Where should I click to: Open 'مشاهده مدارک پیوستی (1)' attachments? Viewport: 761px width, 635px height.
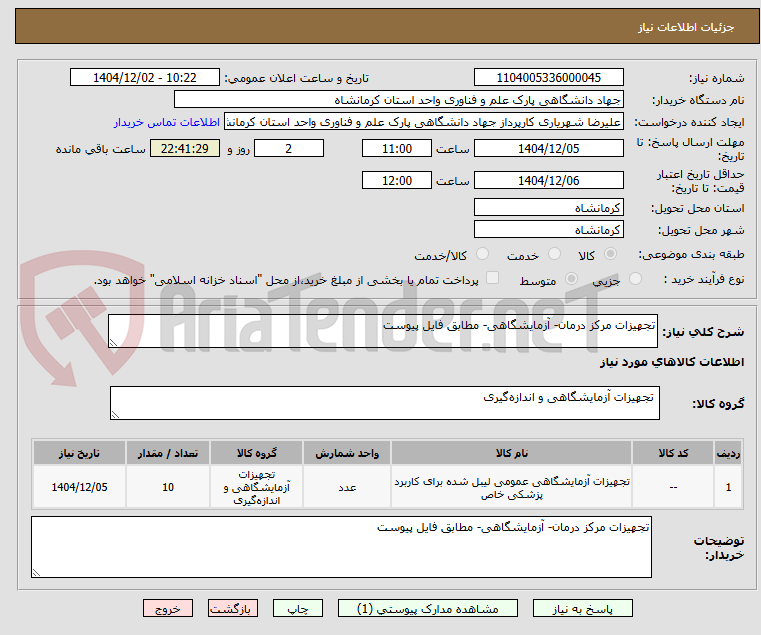(x=428, y=608)
